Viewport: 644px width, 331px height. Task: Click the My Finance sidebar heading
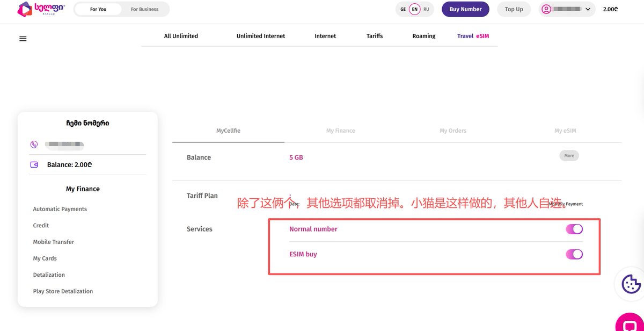tap(83, 189)
